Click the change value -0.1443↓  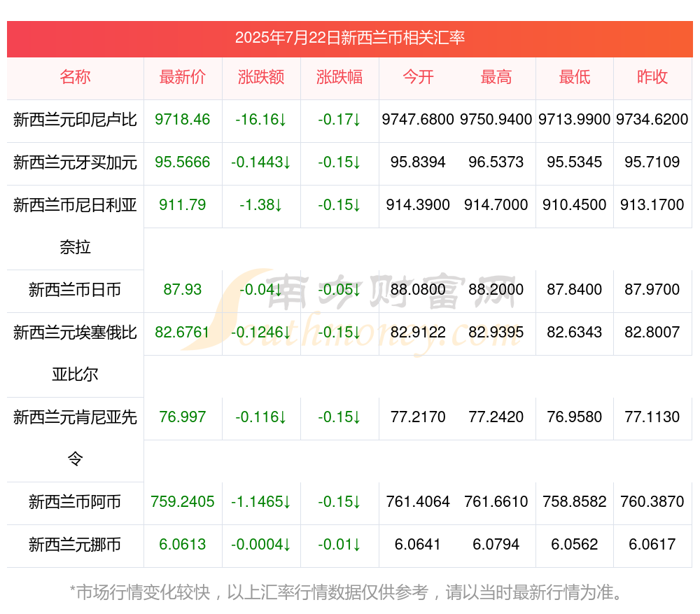coord(261,162)
